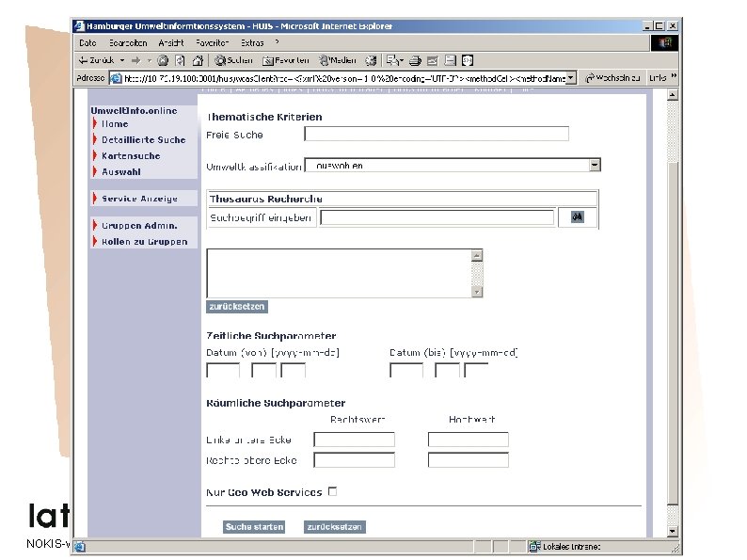Open browsing History (Verlauf) icon
This screenshot has width=747, height=560.
click(371, 60)
